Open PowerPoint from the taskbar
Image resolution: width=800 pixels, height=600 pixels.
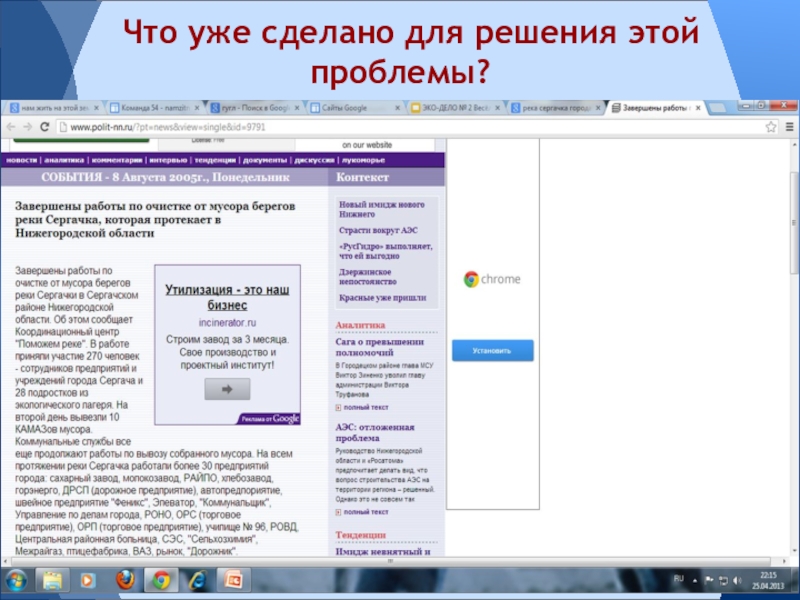coord(234,580)
